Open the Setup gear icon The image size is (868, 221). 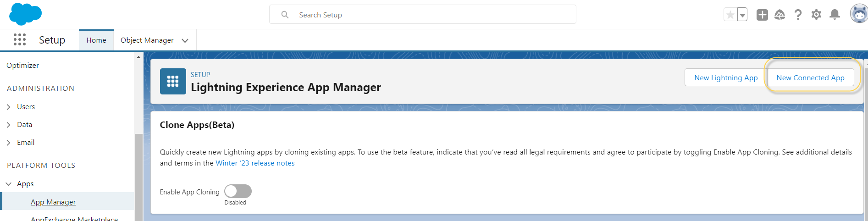(816, 15)
